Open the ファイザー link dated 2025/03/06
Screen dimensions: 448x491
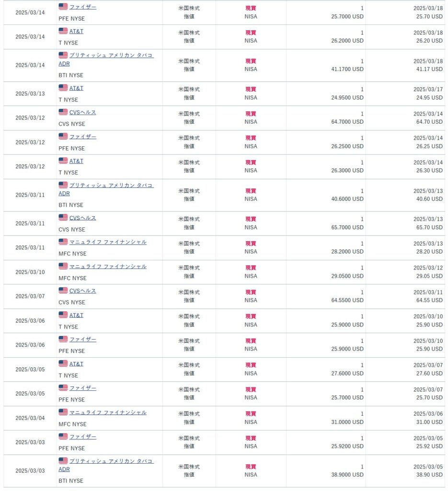[82, 339]
